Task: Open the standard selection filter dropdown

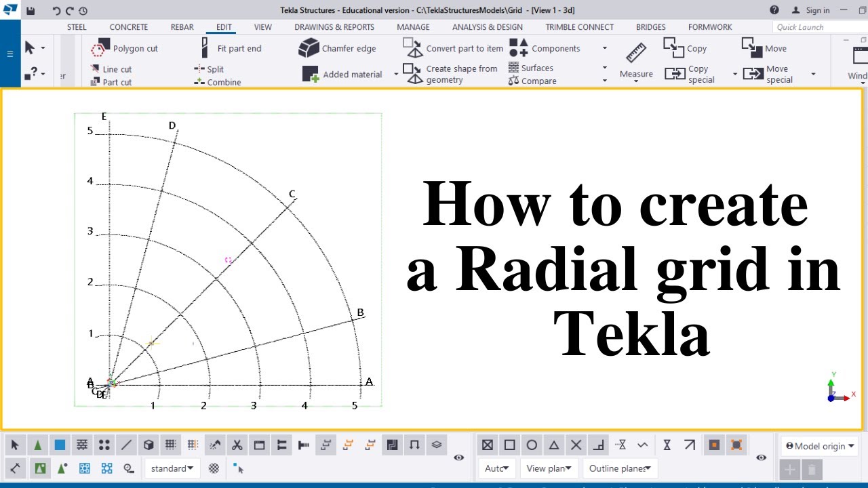Action: pos(172,468)
